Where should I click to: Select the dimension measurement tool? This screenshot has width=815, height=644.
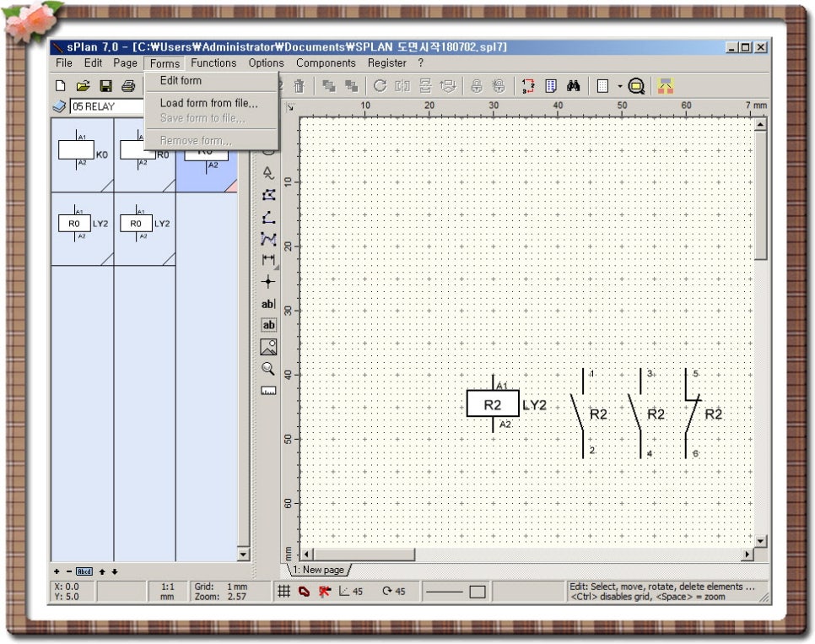pos(268,260)
